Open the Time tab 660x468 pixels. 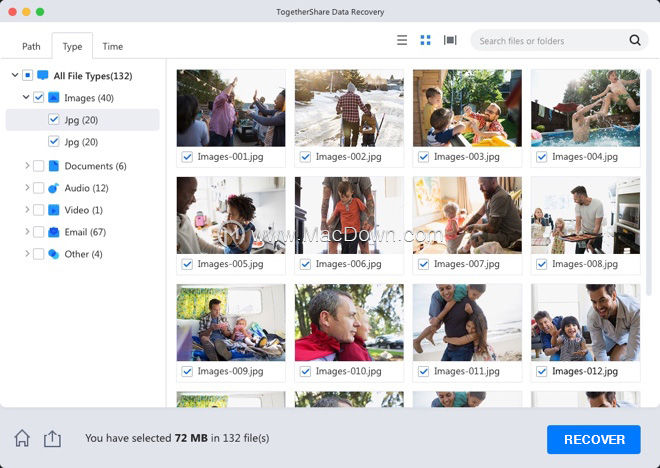[x=112, y=46]
